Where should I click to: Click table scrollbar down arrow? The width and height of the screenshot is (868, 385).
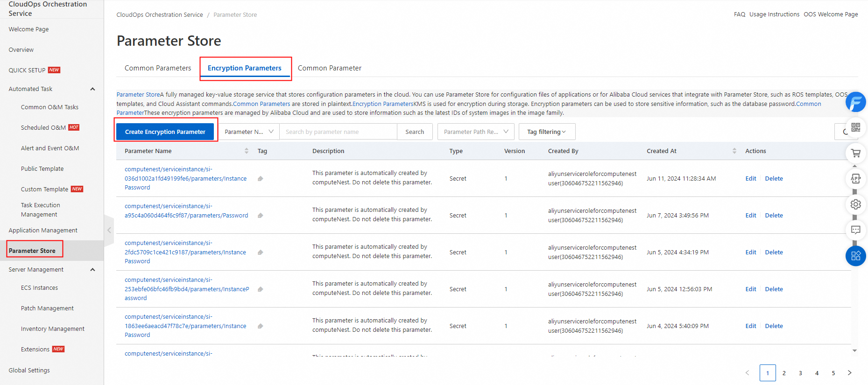pyautogui.click(x=854, y=350)
